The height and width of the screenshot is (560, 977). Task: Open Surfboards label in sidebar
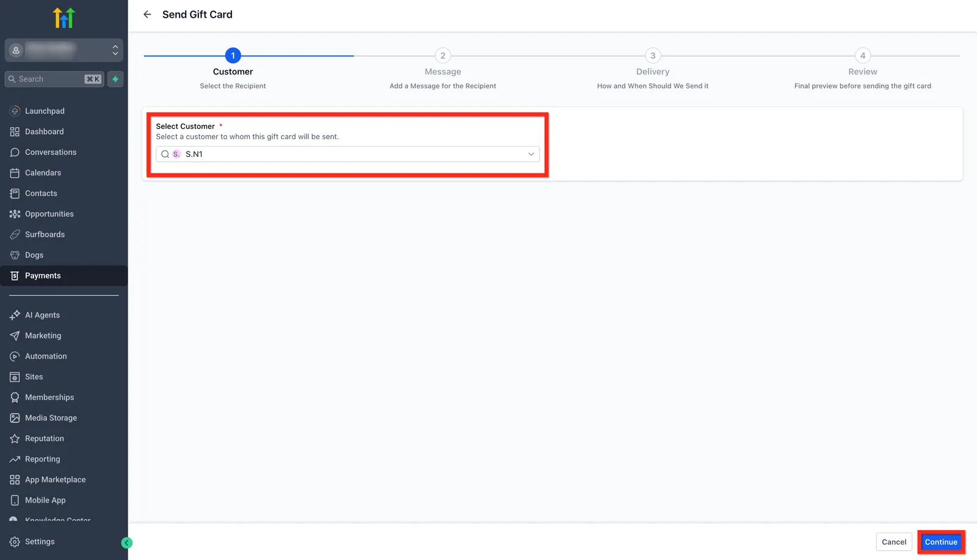point(45,235)
